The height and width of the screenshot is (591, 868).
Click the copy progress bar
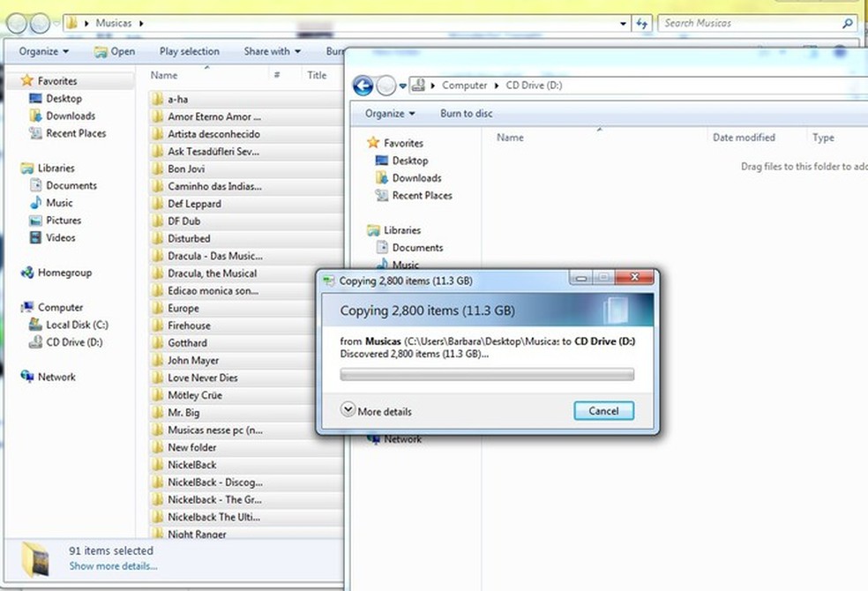click(487, 375)
